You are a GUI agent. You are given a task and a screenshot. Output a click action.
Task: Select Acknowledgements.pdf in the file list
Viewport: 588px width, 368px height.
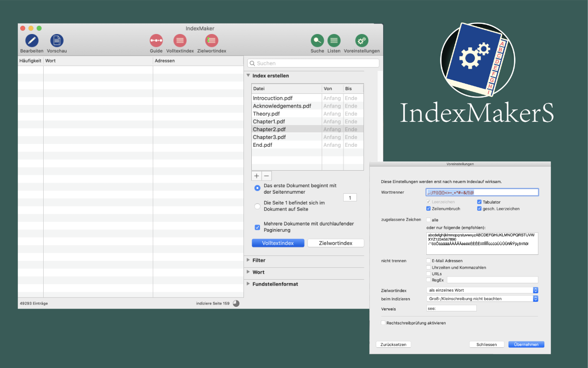click(x=282, y=106)
